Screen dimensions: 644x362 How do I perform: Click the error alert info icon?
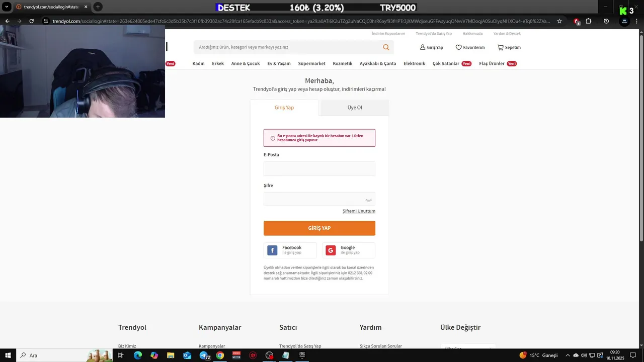click(x=273, y=138)
